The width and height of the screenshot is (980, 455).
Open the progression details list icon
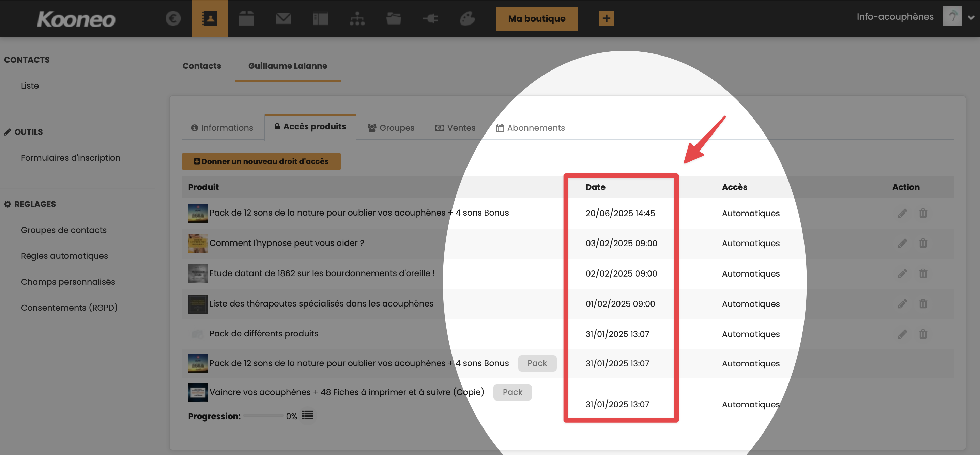click(308, 415)
